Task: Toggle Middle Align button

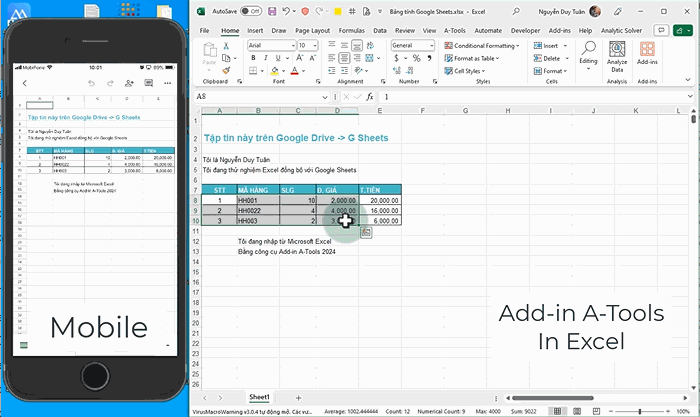Action: [x=344, y=45]
